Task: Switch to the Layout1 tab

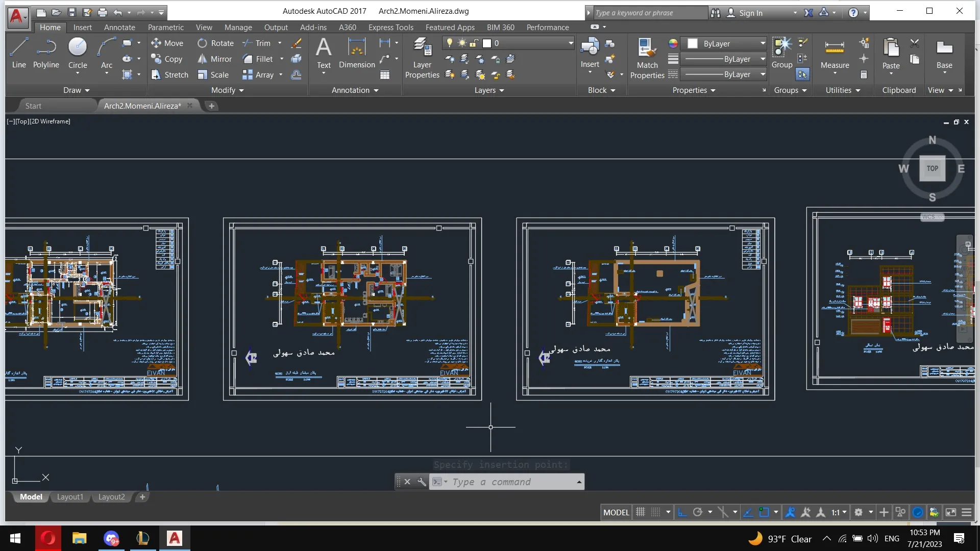Action: point(70,497)
